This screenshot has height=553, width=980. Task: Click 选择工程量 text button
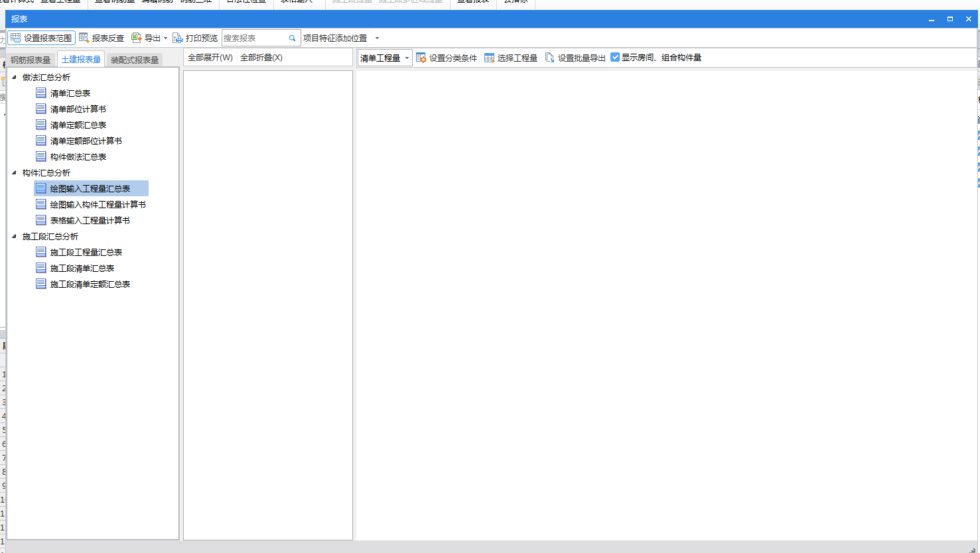(x=518, y=58)
